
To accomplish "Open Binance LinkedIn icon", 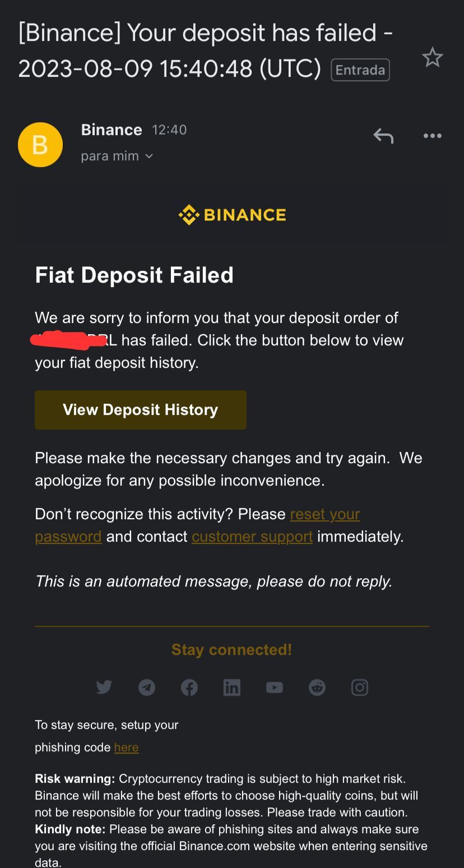I will [x=232, y=687].
